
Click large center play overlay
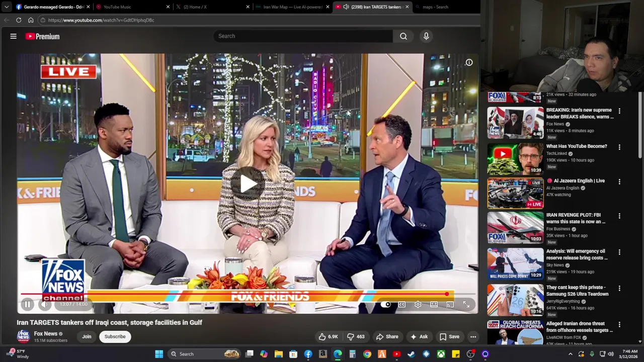(248, 184)
